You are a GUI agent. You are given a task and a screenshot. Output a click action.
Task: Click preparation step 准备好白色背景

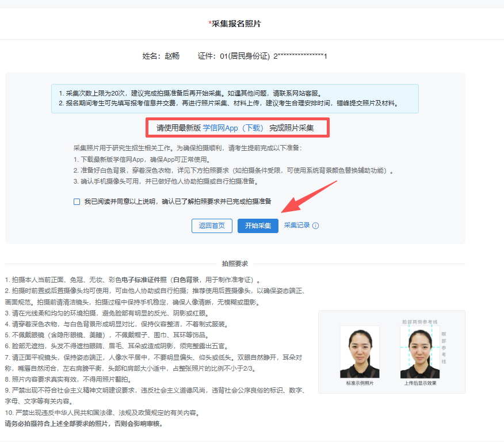[x=234, y=170]
